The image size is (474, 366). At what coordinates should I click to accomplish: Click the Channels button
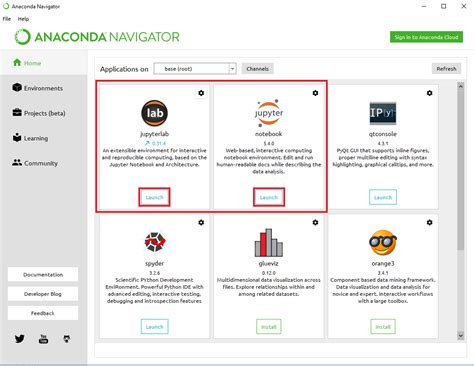(x=258, y=69)
